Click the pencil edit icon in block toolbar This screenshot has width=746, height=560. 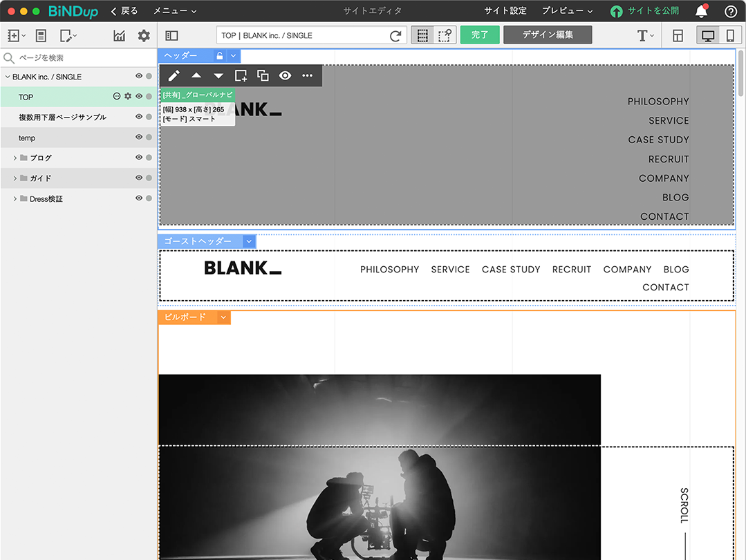point(174,76)
